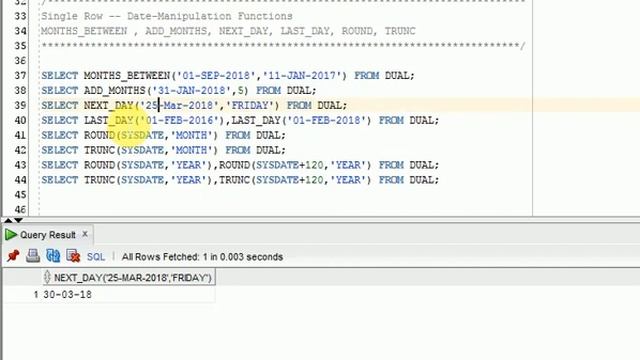Select the Query Result tab
Screen dimensions: 640x360
[x=48, y=235]
